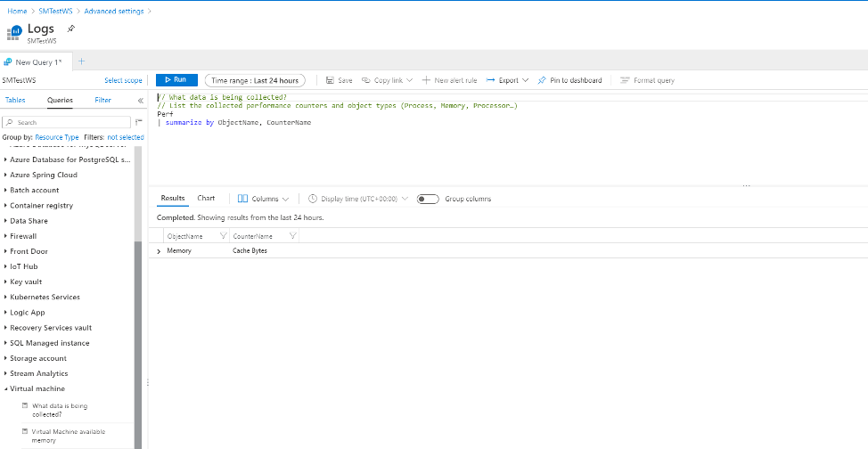Switch to the Queries tab
This screenshot has width=868, height=449.
click(x=60, y=100)
